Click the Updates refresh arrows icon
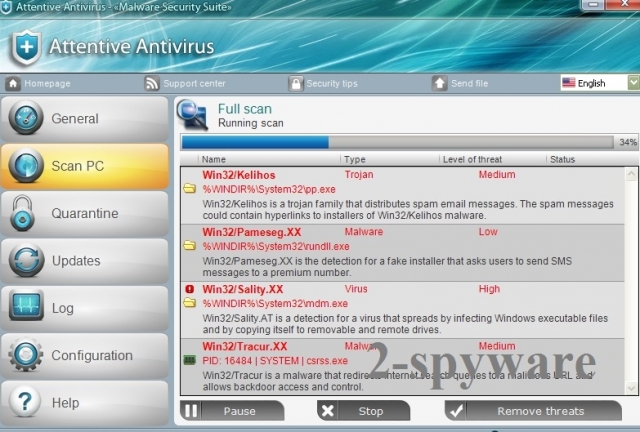 point(27,261)
